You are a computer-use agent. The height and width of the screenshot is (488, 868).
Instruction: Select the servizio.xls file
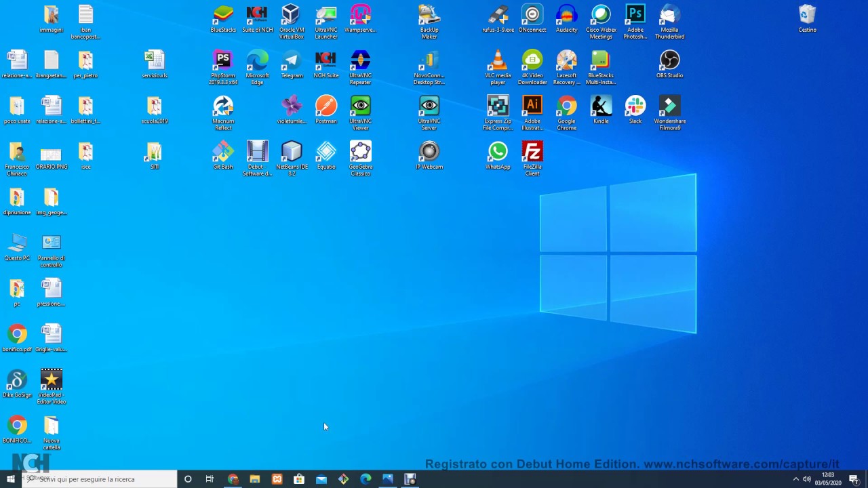tap(155, 65)
